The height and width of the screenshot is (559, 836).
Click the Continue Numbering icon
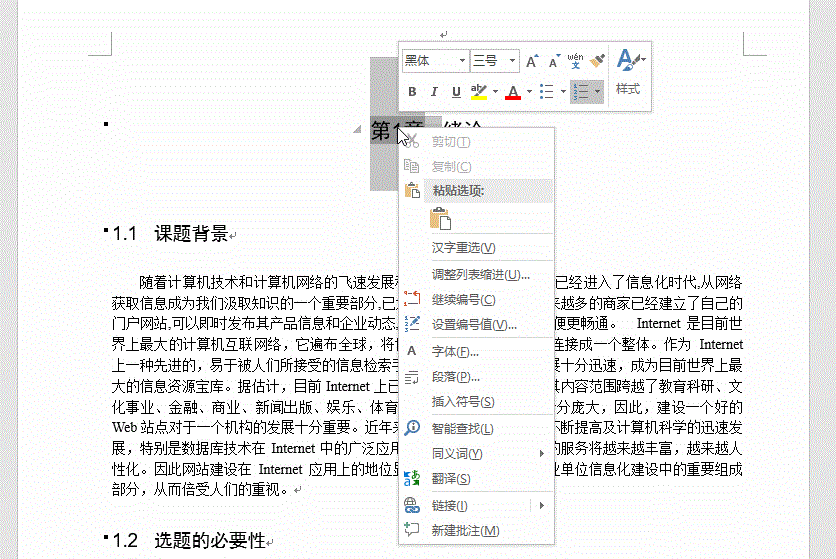pyautogui.click(x=412, y=299)
